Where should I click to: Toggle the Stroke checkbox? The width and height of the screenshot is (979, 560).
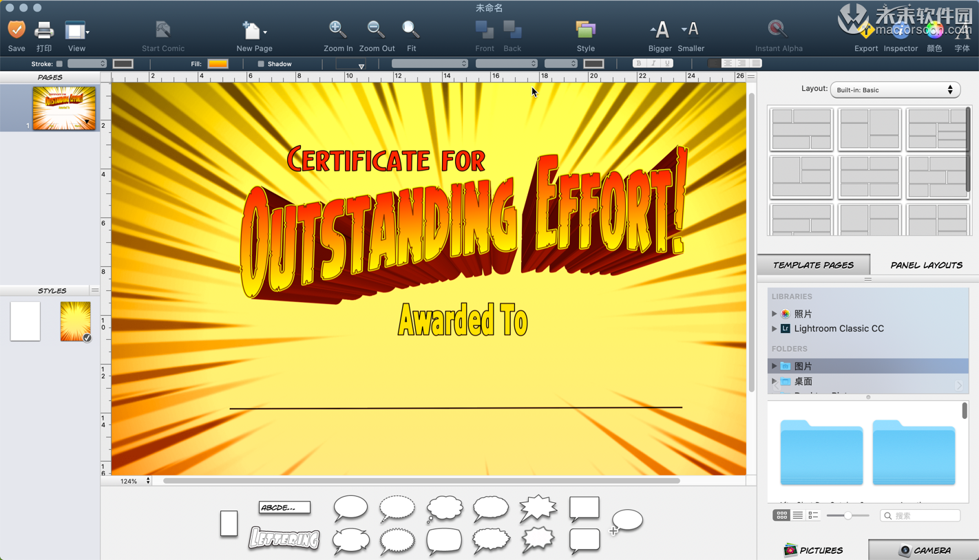point(59,64)
